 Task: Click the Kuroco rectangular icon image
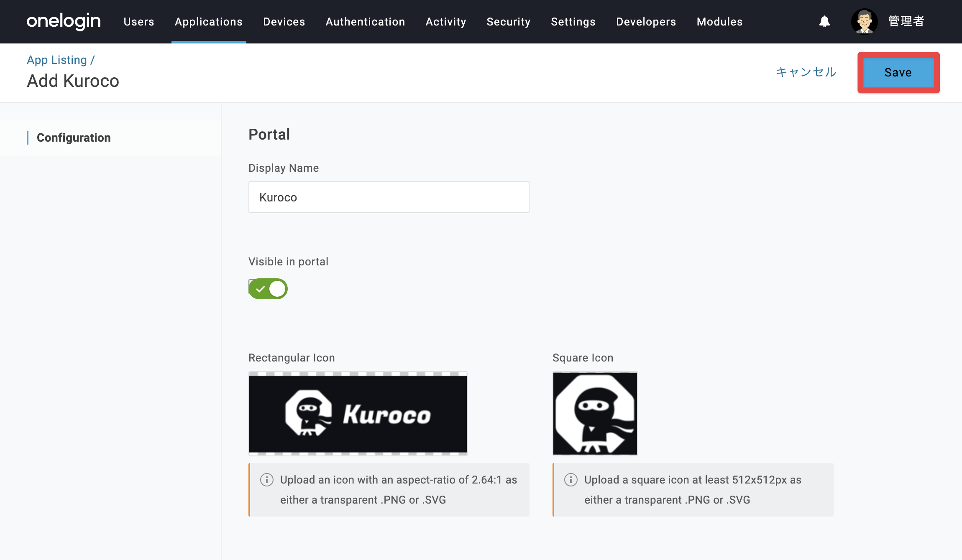pyautogui.click(x=358, y=413)
